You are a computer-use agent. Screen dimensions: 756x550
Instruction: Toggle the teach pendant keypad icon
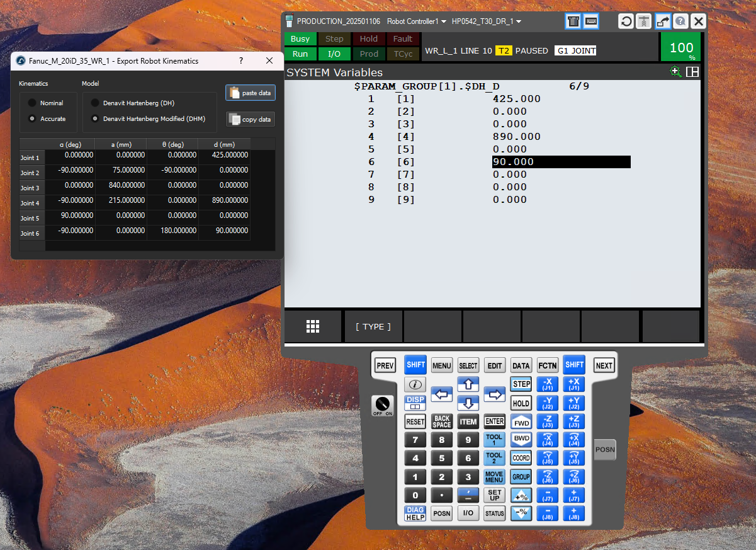(x=573, y=21)
